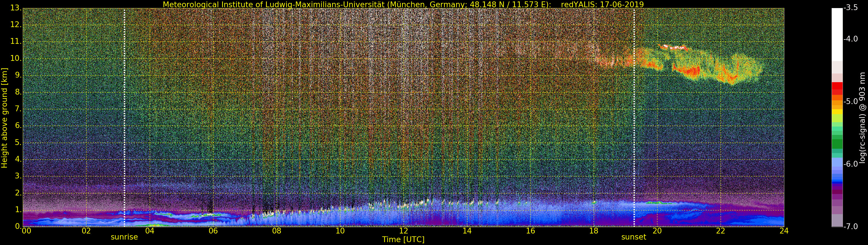Click the height tick label '3.'
The image size is (868, 245).
(x=18, y=176)
